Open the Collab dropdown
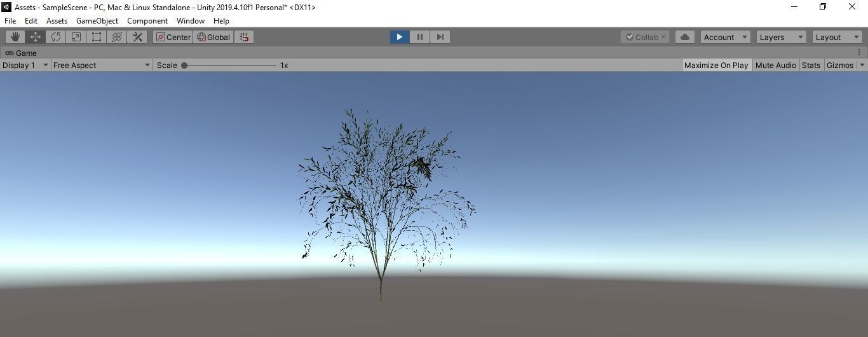Viewport: 868px width, 337px height. 646,37
